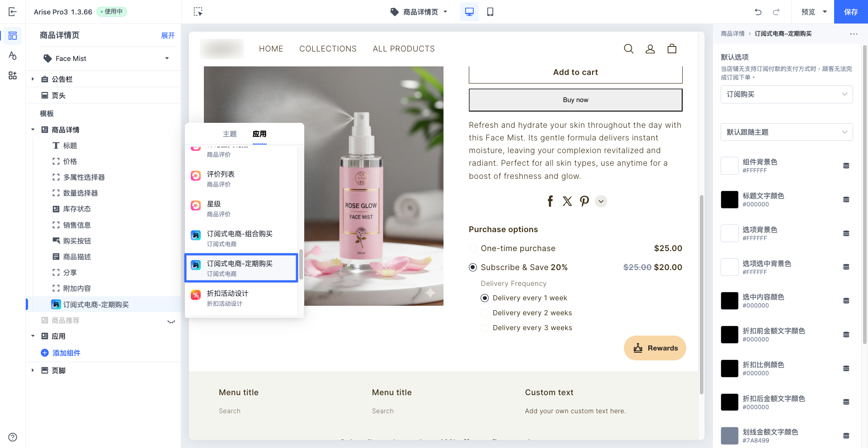Select the 购买按钮 tree item
This screenshot has height=448, width=868.
point(77,241)
